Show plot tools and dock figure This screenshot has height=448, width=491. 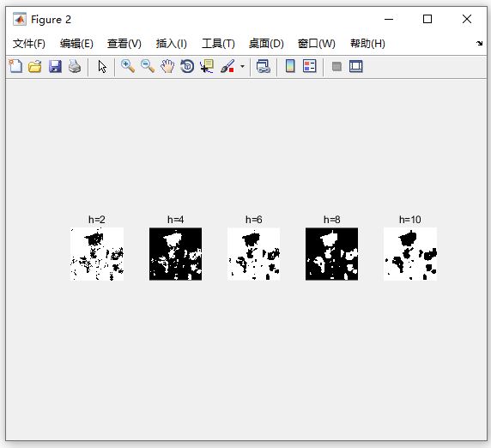(356, 66)
